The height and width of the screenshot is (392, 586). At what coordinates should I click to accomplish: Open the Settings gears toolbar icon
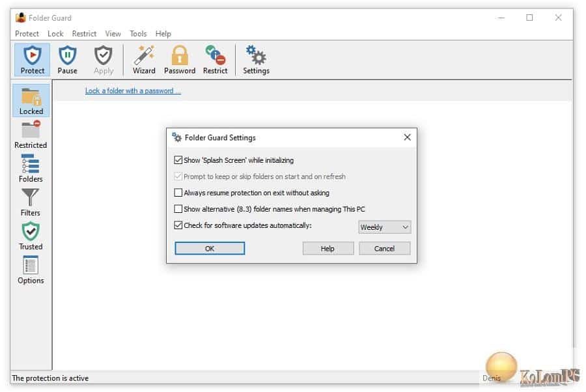256,60
